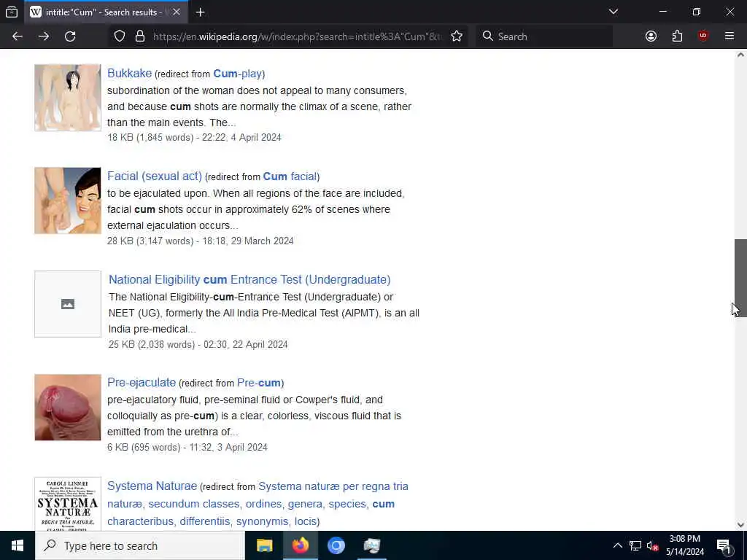Select the Wikipedia search results tab
747x560 pixels.
pos(106,12)
